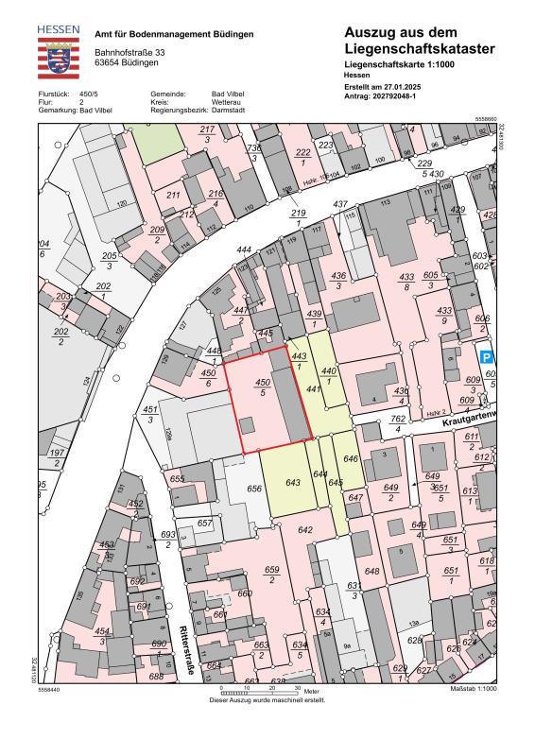This screenshot has width=535, height=756.
Task: Click the Antrag: 202792048-1 text
Action: [x=380, y=96]
